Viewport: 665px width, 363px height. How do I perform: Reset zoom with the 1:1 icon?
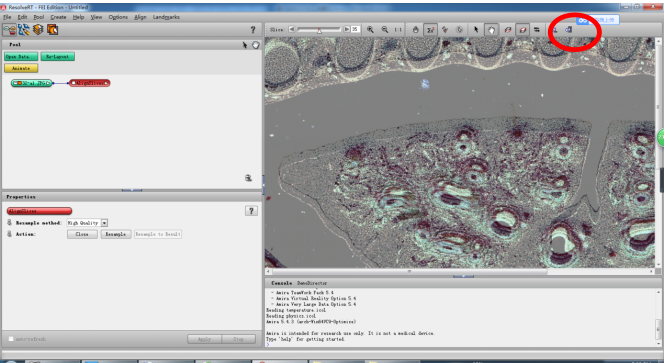(398, 29)
